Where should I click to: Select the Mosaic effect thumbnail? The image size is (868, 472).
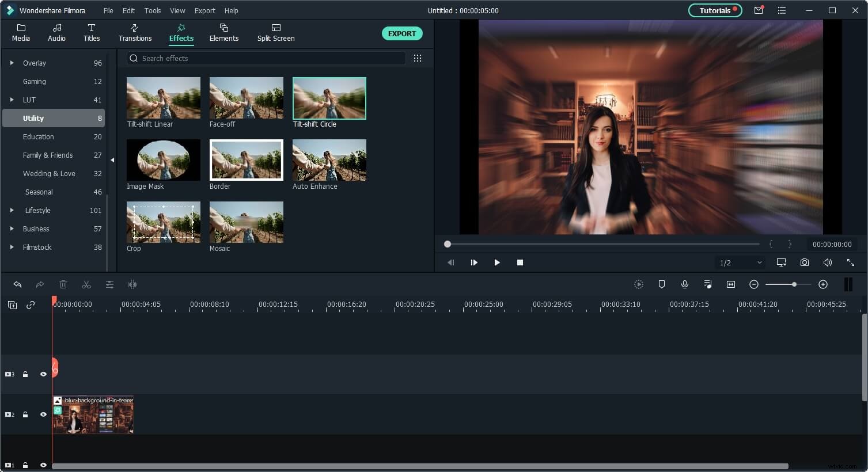pyautogui.click(x=247, y=222)
